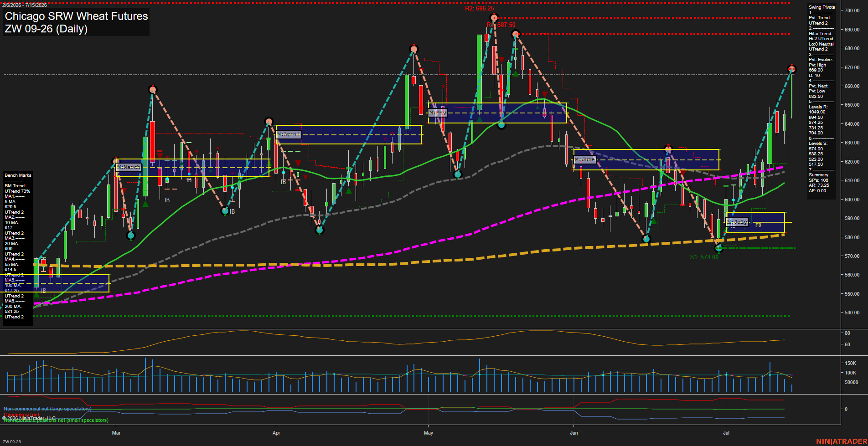Click the BM Trend UTrend 73% entry
Viewport: 868px width, 446px height.
[x=17, y=189]
